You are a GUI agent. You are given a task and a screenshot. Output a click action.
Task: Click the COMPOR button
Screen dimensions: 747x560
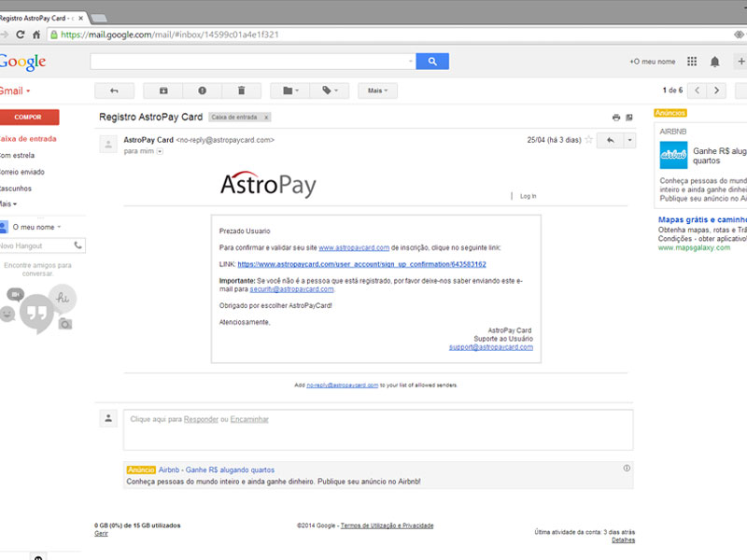click(x=29, y=117)
